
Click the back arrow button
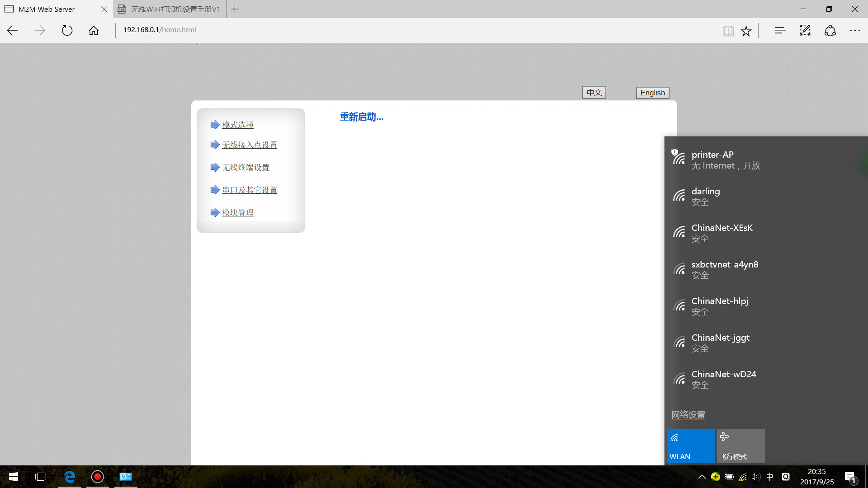(13, 30)
